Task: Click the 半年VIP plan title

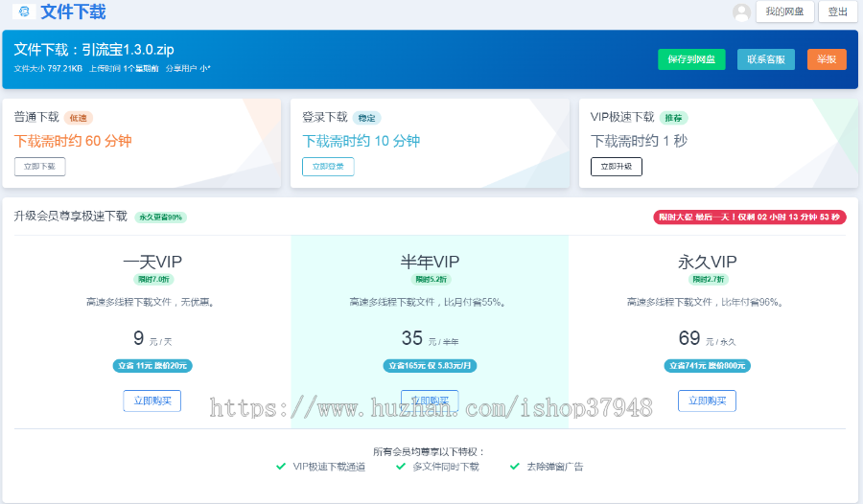Action: [x=430, y=262]
